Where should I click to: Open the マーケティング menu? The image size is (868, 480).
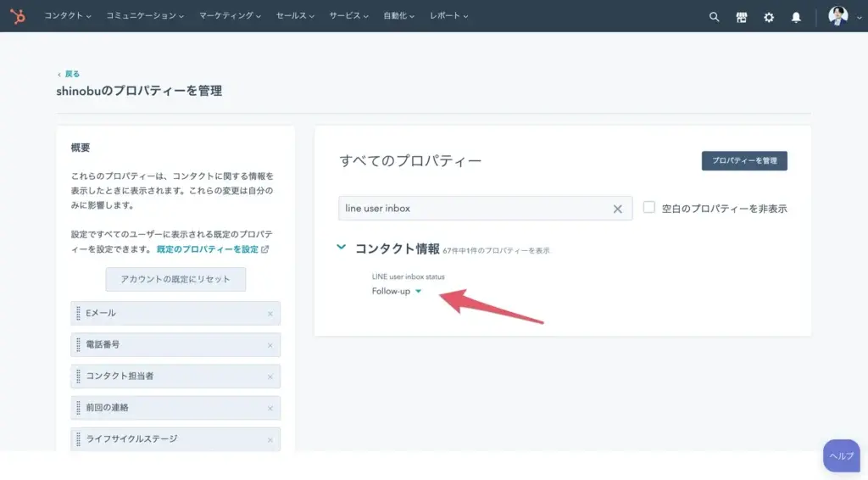click(x=230, y=16)
